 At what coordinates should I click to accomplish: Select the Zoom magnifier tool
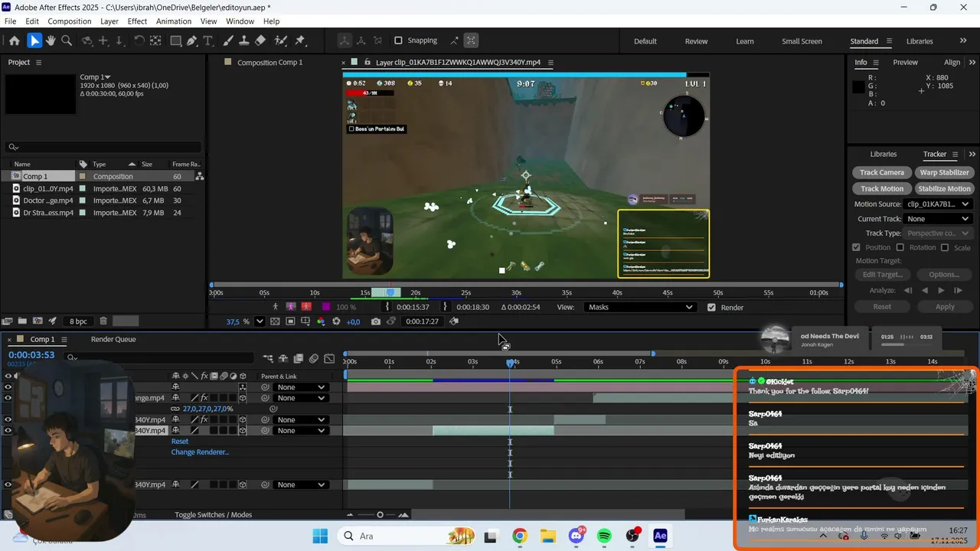67,41
